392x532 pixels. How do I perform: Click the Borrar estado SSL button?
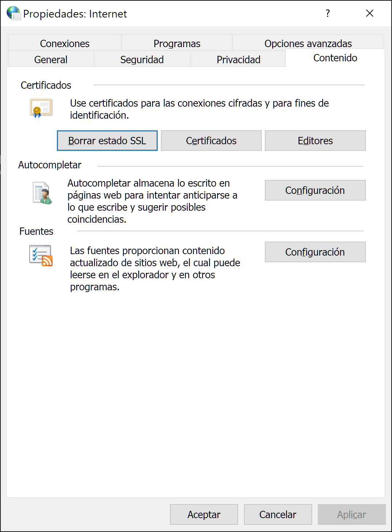107,141
